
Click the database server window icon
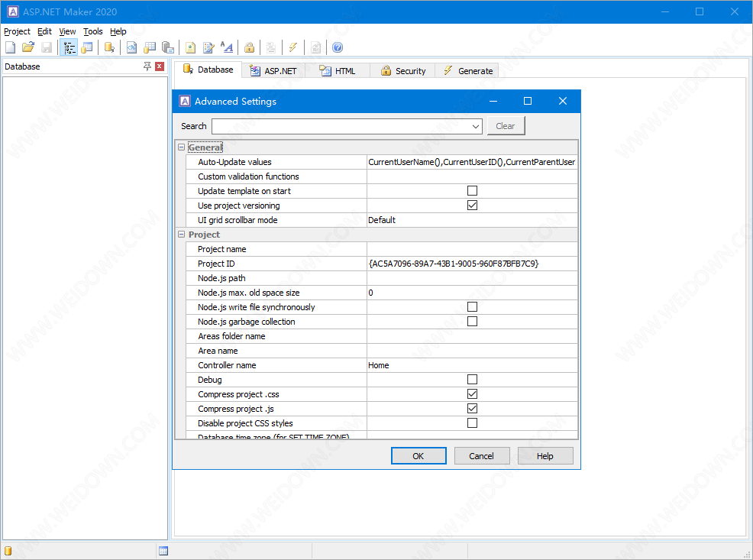click(x=167, y=47)
